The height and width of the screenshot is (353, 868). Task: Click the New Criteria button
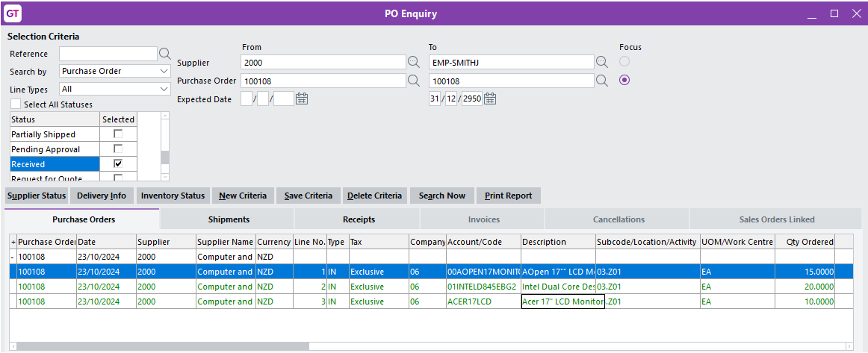[x=243, y=196]
